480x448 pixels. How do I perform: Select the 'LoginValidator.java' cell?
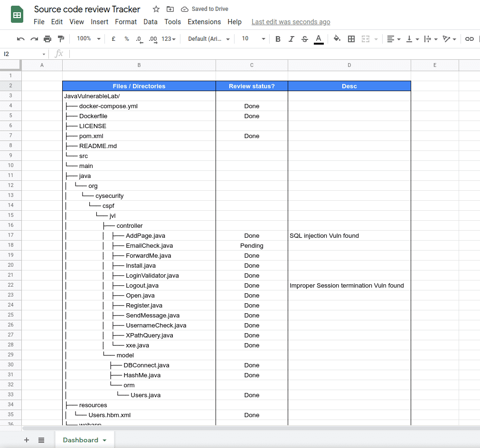[x=139, y=275]
